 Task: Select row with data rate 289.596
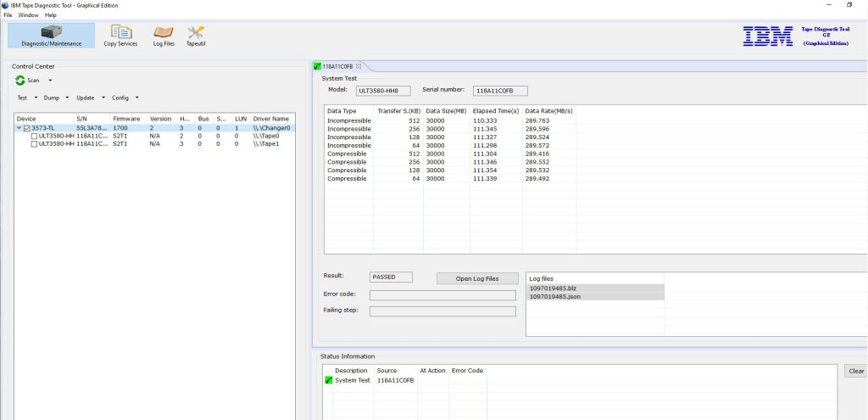[596, 129]
